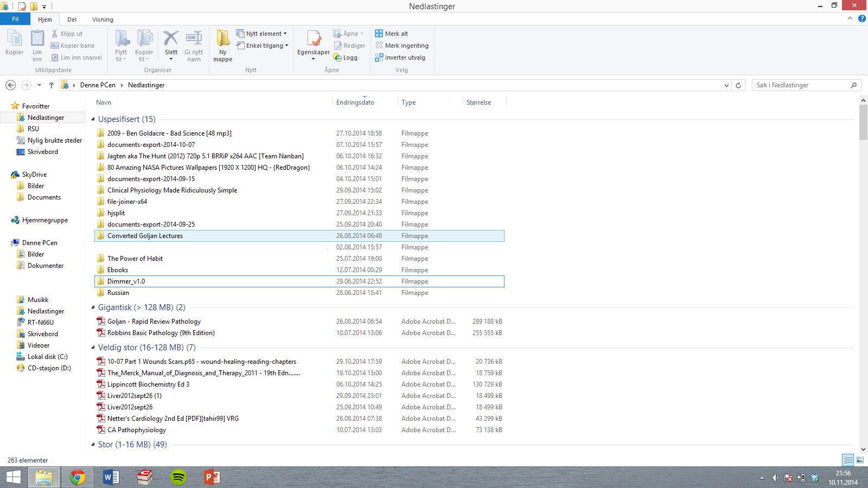Click Inverter utvalg

click(400, 57)
